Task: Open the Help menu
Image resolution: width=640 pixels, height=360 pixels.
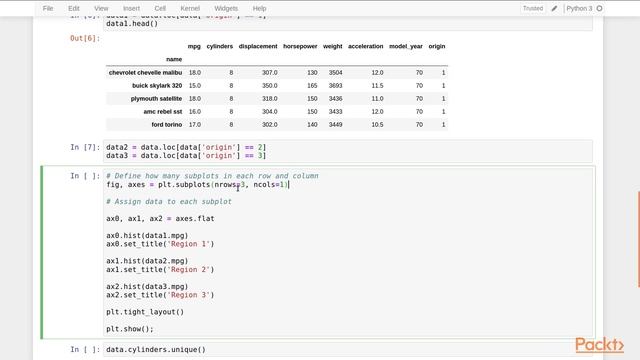Action: click(x=259, y=8)
